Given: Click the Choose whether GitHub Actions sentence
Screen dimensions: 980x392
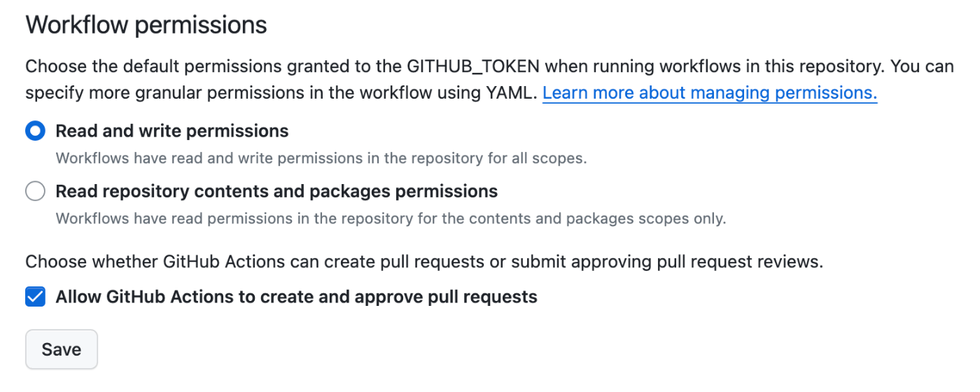Looking at the screenshot, I should [x=424, y=262].
